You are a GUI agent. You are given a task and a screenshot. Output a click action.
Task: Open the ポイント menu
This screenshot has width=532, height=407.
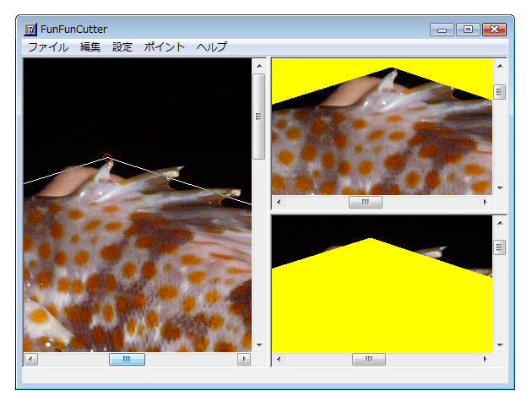(x=164, y=47)
